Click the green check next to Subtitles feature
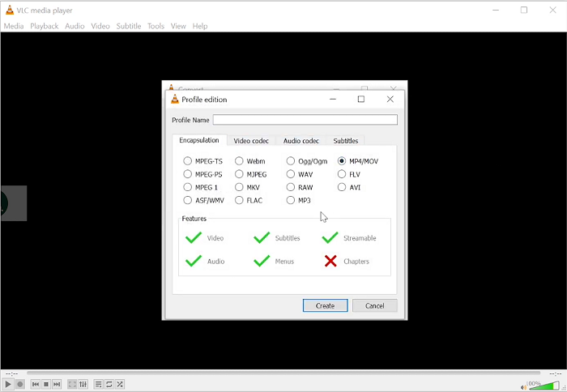 click(262, 237)
